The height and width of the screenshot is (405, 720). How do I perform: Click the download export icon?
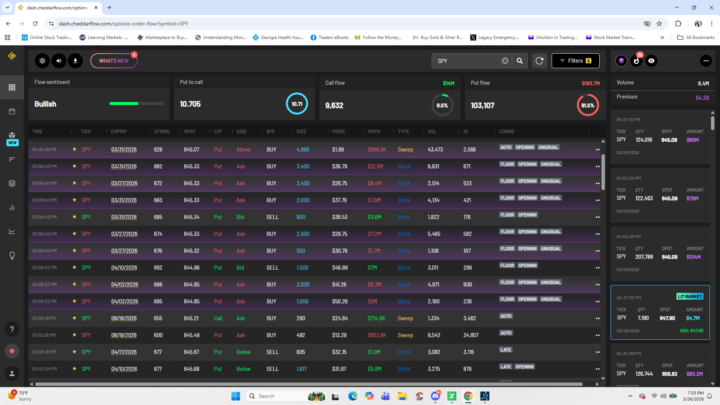click(x=75, y=61)
